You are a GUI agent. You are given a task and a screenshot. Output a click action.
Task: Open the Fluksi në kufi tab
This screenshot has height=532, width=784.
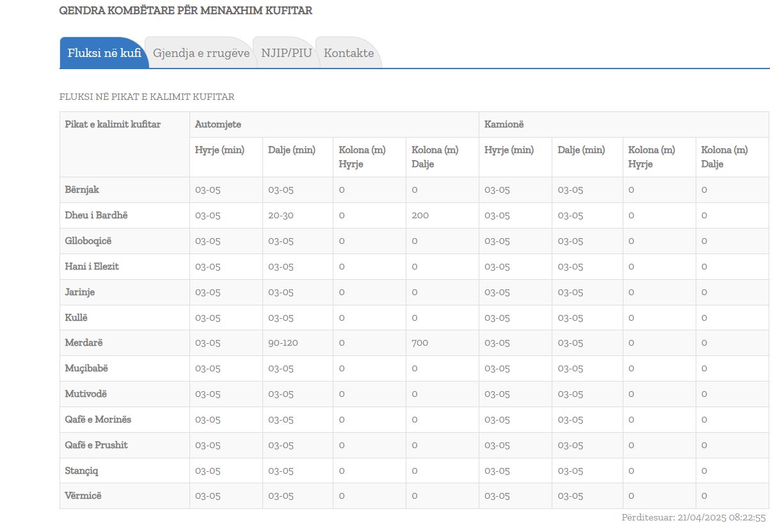(104, 53)
